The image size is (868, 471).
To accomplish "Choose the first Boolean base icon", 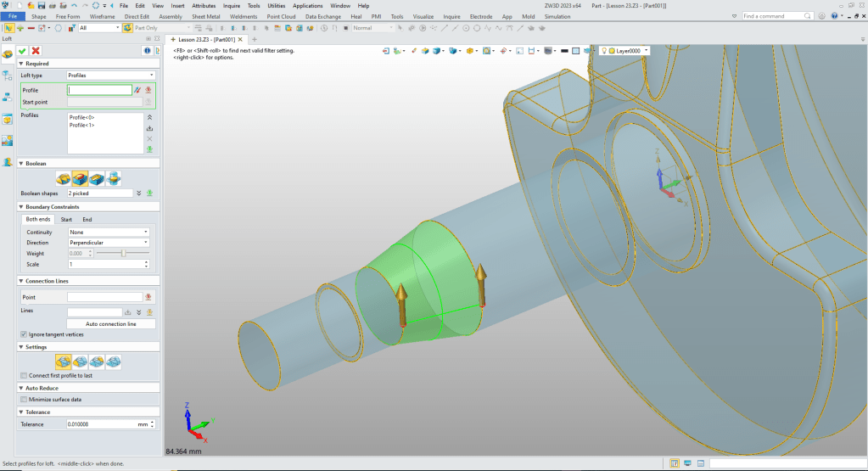I will pos(64,178).
